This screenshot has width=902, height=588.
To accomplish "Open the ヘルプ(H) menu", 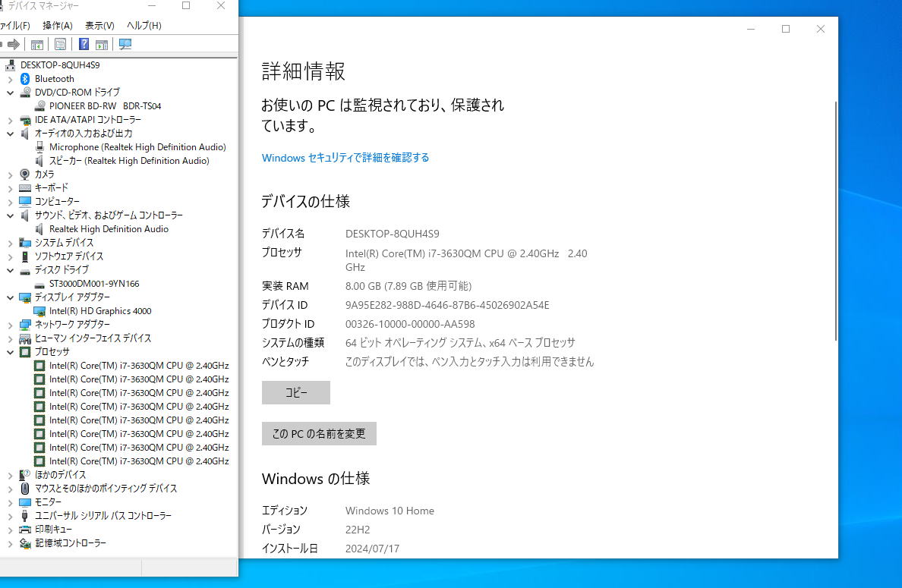I will pos(143,25).
